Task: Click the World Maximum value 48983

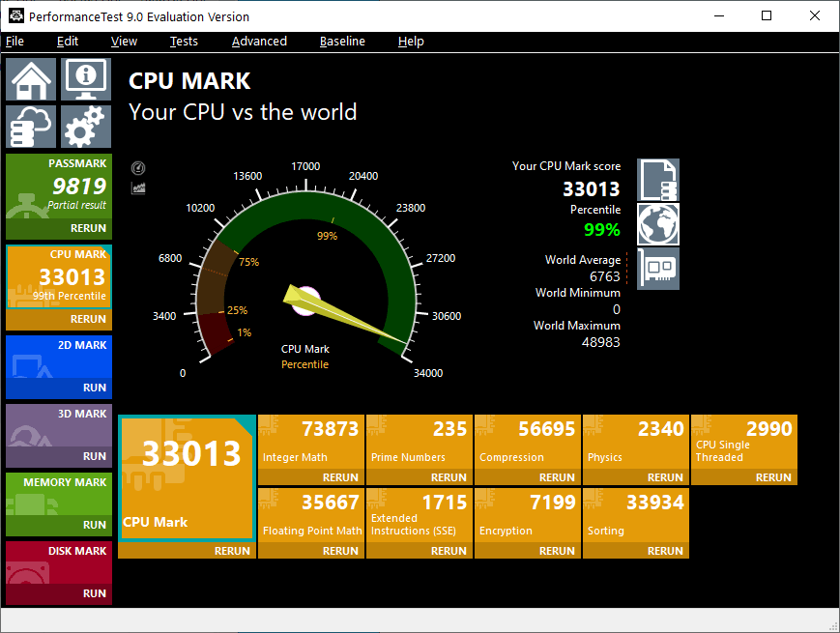Action: 600,342
